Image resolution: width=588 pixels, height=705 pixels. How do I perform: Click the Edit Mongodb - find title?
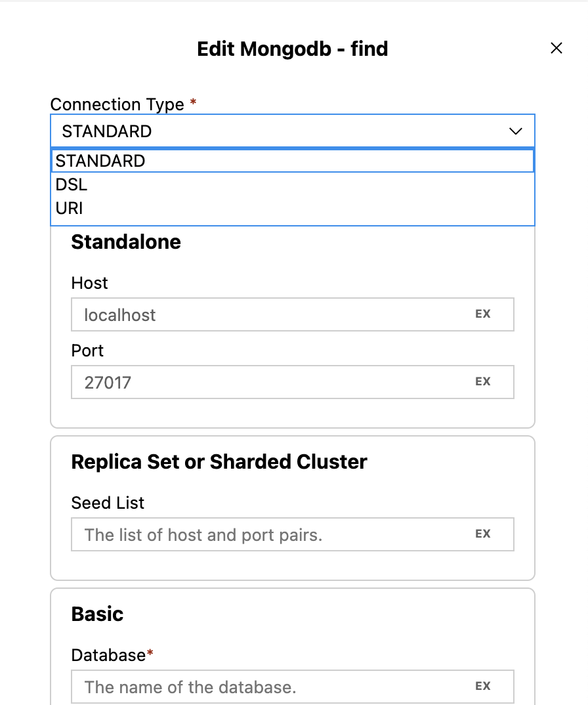293,49
